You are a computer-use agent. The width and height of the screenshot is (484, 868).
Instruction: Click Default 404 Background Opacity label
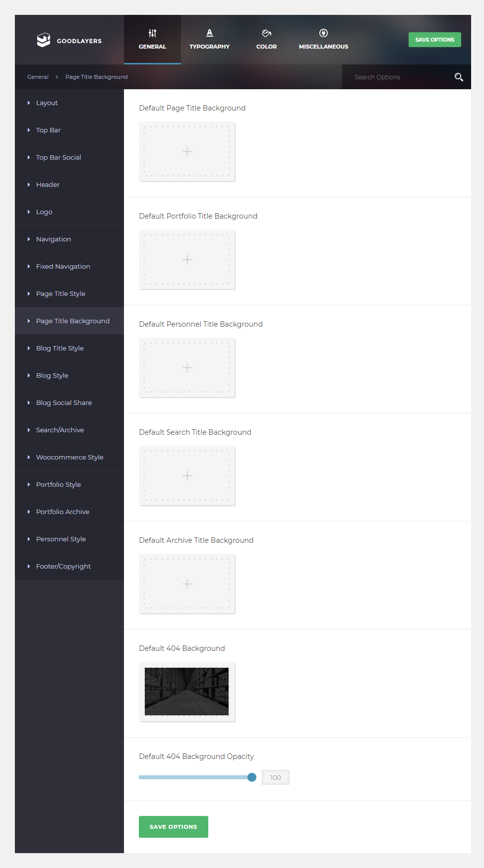(x=196, y=756)
